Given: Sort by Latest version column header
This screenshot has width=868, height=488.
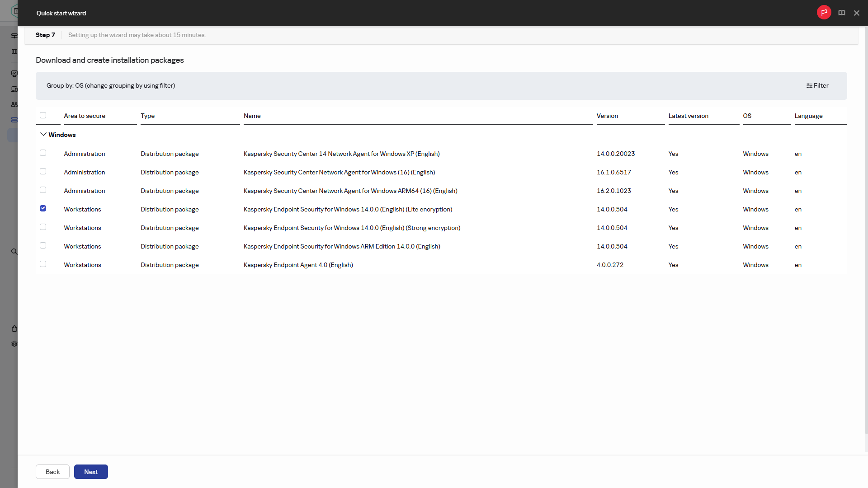Looking at the screenshot, I should point(688,116).
